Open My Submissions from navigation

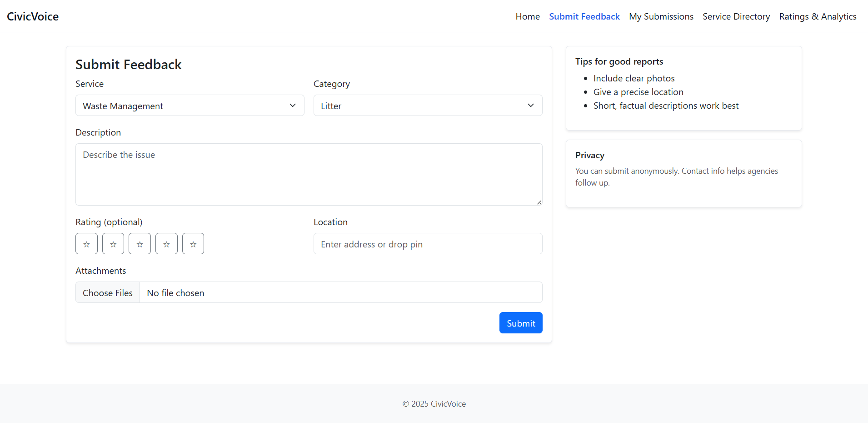tap(661, 16)
